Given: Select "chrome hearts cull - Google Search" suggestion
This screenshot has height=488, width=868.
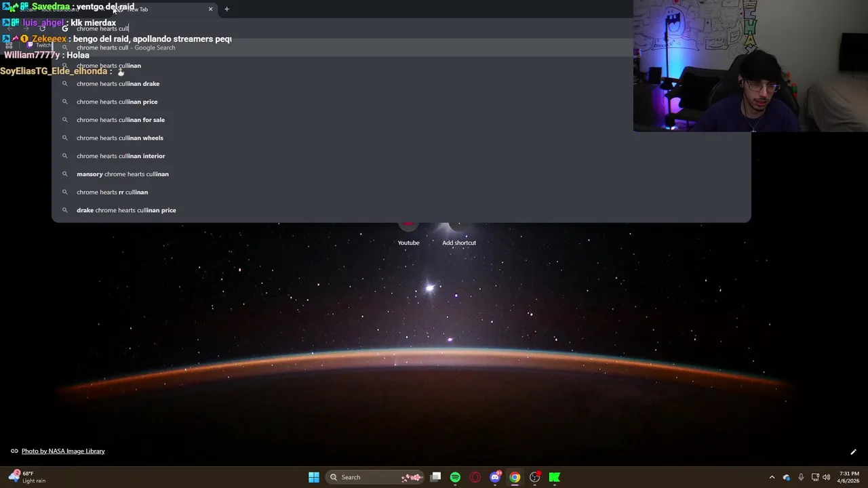Looking at the screenshot, I should point(401,47).
